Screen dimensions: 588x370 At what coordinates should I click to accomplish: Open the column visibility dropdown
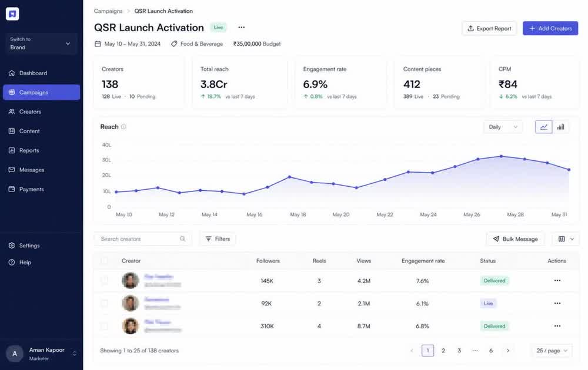566,239
